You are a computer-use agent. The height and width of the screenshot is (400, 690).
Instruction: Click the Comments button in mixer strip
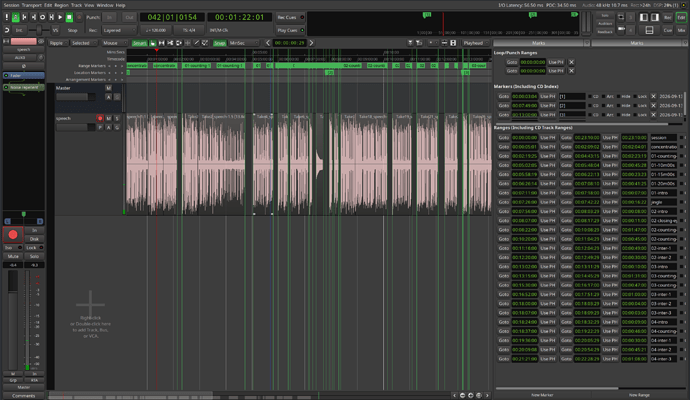click(x=23, y=395)
